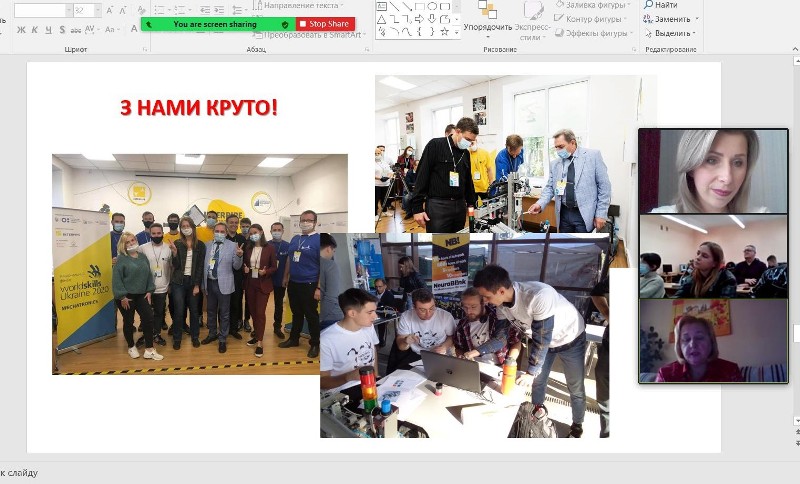
Task: Toggle bold (Ж) formatting
Action: point(21,30)
